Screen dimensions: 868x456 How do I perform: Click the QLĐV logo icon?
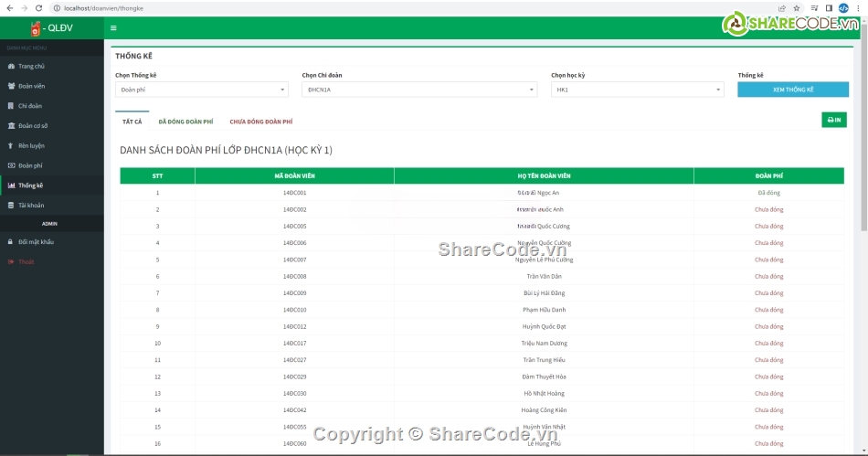coord(36,28)
